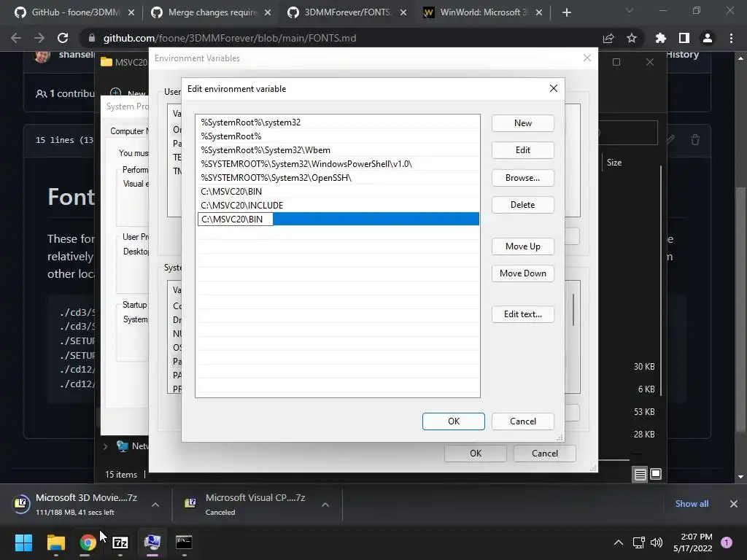747x560 pixels.
Task: Open the GitHub History link
Action: tap(683, 54)
